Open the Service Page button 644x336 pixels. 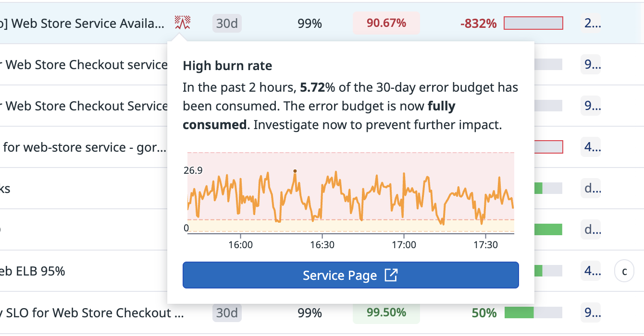click(350, 275)
